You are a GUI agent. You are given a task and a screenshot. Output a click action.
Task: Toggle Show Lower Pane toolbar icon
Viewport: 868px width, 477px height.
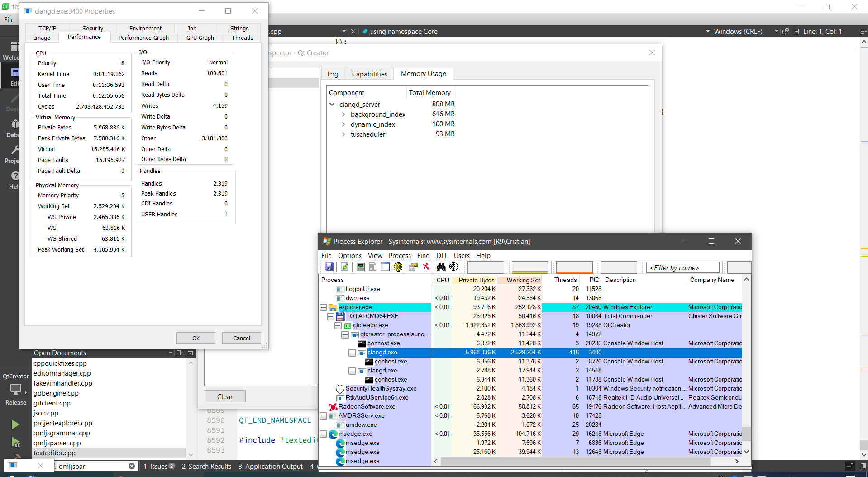coord(385,267)
